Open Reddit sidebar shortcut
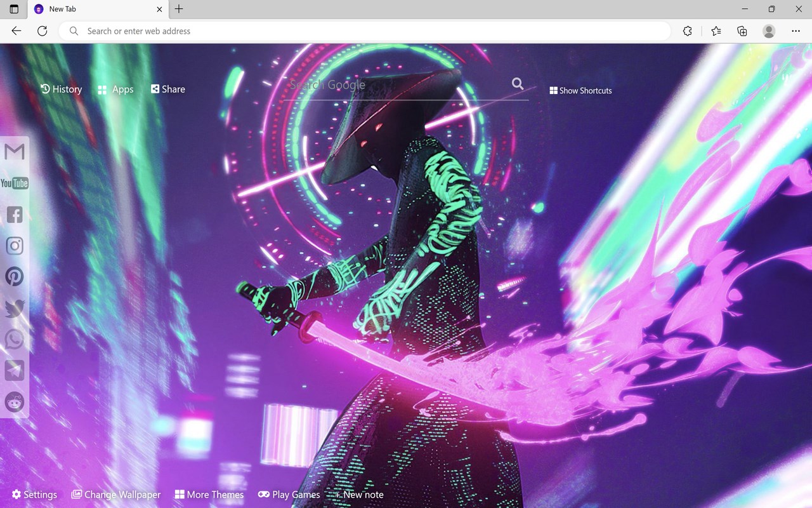Viewport: 812px width, 508px height. coord(14,401)
